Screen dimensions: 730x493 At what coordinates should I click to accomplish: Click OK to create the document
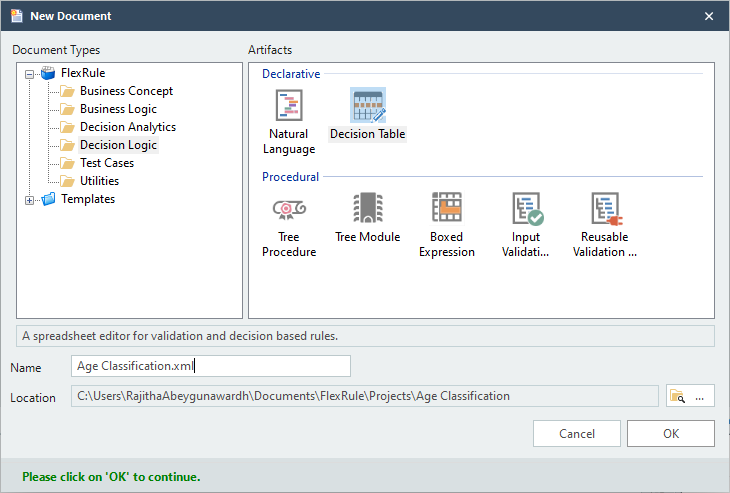[670, 433]
